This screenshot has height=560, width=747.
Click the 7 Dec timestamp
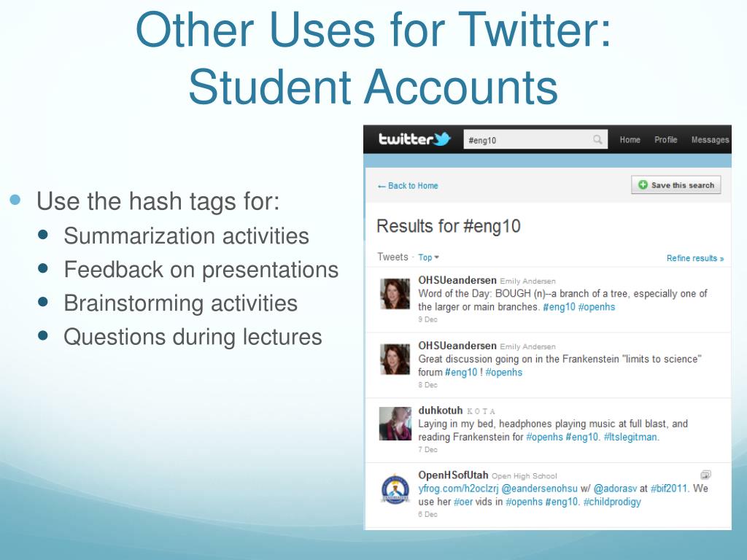pyautogui.click(x=427, y=449)
